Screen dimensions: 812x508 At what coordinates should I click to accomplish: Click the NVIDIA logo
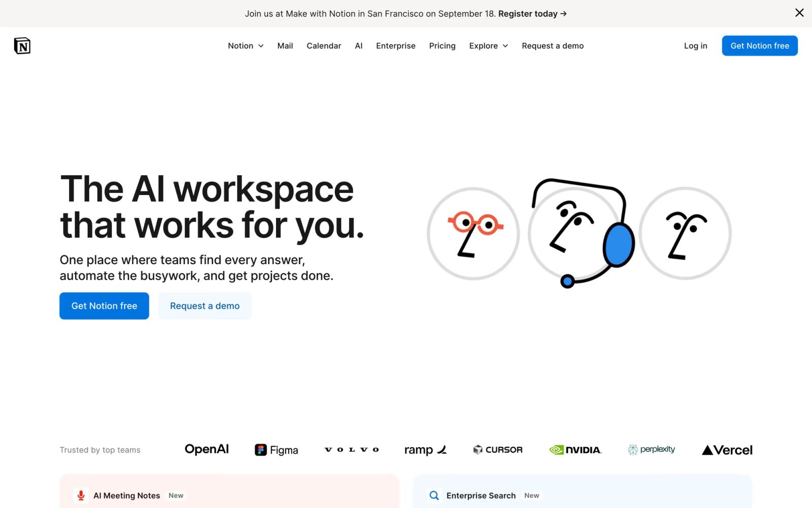[576, 450]
